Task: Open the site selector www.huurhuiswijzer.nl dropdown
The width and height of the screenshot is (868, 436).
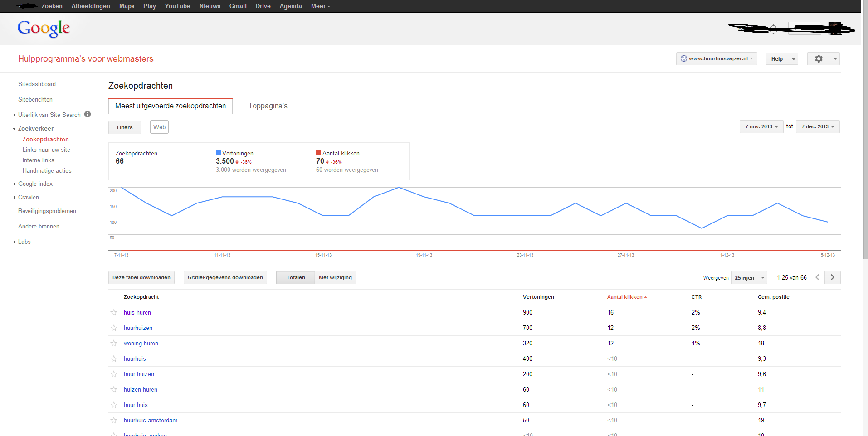Action: pyautogui.click(x=717, y=59)
